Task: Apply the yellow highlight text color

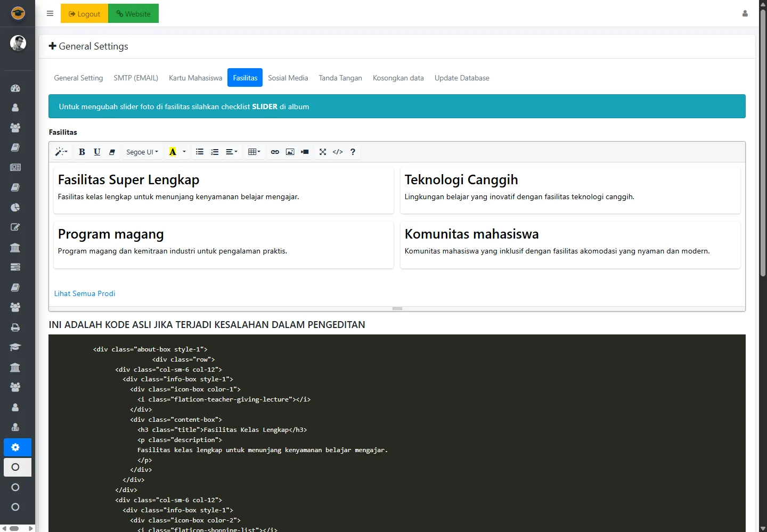Action: click(173, 152)
